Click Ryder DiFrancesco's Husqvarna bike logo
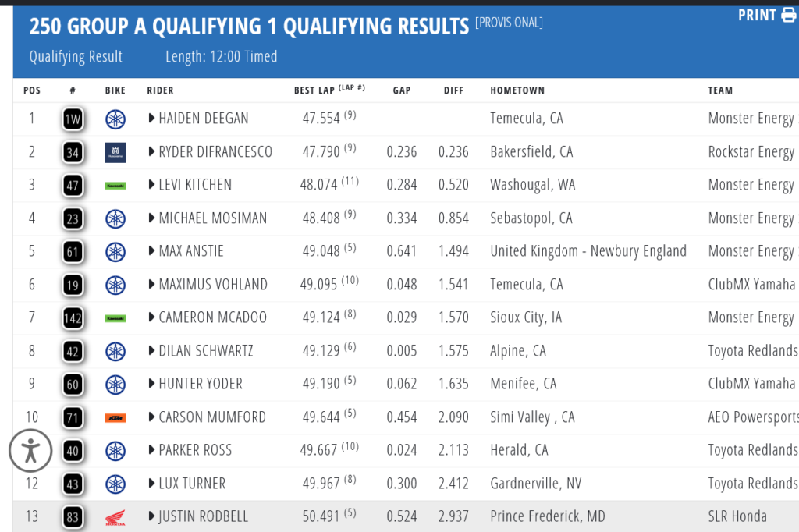The width and height of the screenshot is (799, 532). [115, 152]
